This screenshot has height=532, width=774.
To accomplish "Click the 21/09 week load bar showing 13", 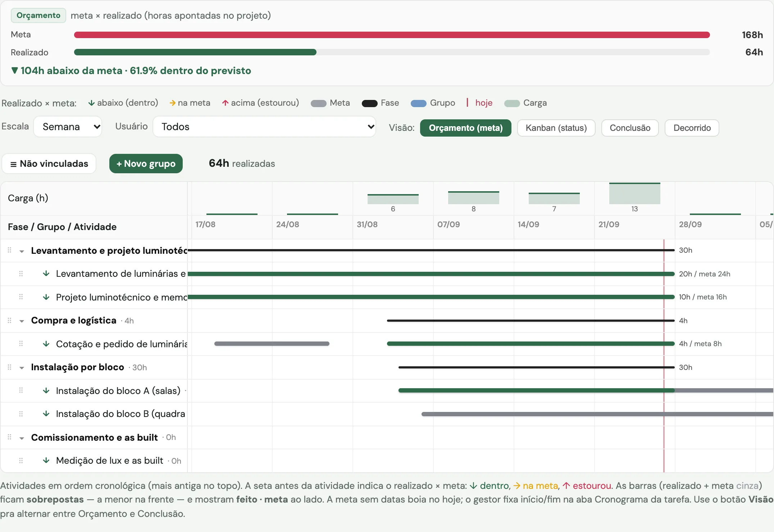I will click(x=634, y=194).
